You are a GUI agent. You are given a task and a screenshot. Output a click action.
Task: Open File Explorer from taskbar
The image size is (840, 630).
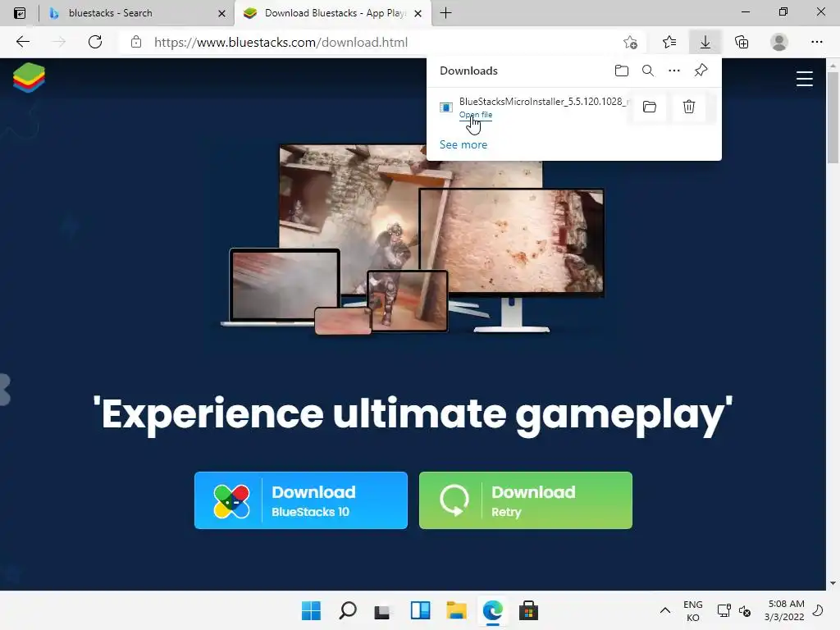[x=456, y=610]
